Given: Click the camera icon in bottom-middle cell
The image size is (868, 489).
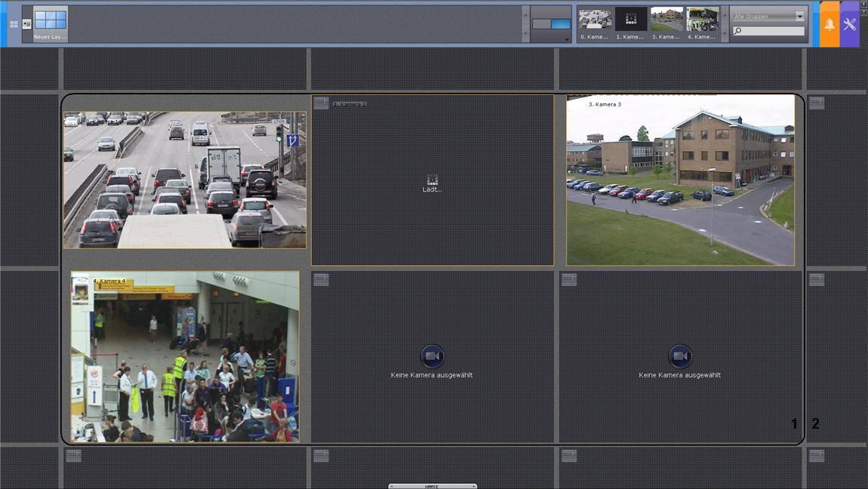Looking at the screenshot, I should point(432,356).
